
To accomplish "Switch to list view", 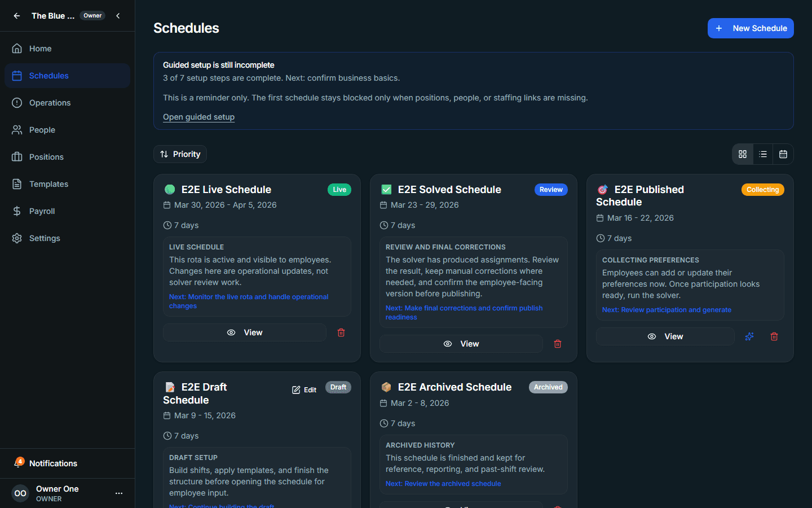I will [763, 154].
